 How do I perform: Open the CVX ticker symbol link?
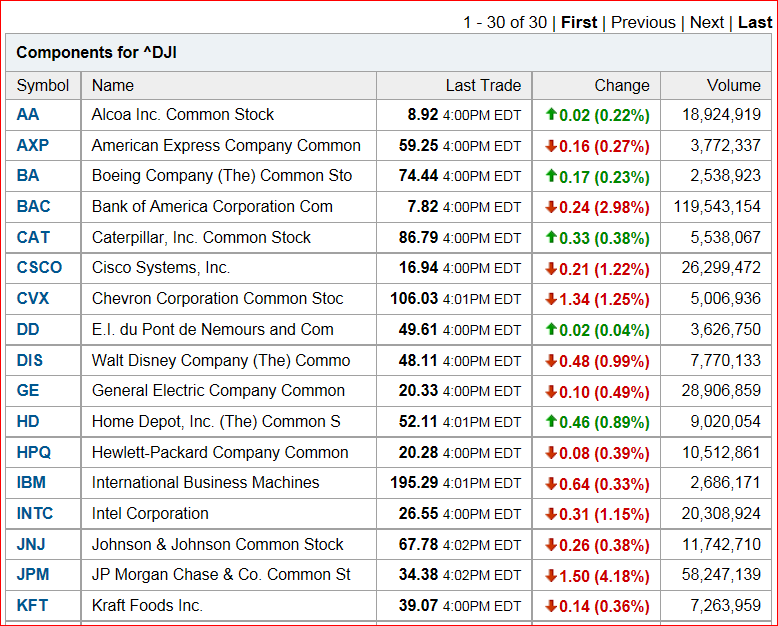[33, 298]
